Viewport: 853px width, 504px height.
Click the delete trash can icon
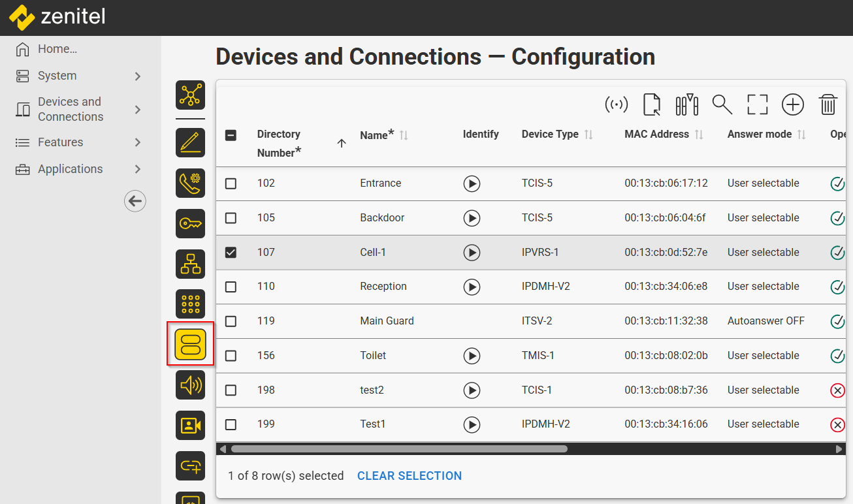pos(828,104)
